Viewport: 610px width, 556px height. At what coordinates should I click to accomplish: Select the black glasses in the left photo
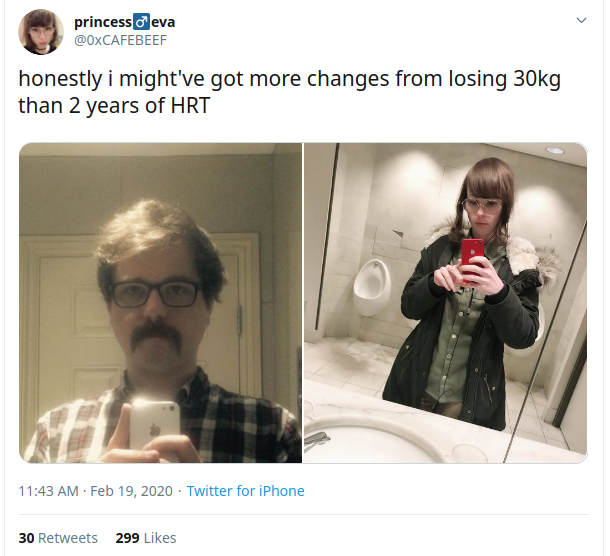click(x=156, y=294)
